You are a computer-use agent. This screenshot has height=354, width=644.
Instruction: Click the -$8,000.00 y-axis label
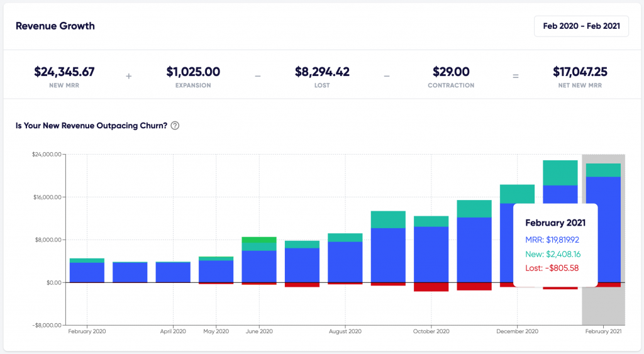point(47,325)
